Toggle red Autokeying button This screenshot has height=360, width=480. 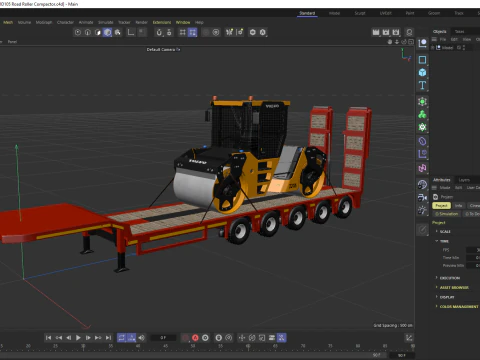coord(195,338)
